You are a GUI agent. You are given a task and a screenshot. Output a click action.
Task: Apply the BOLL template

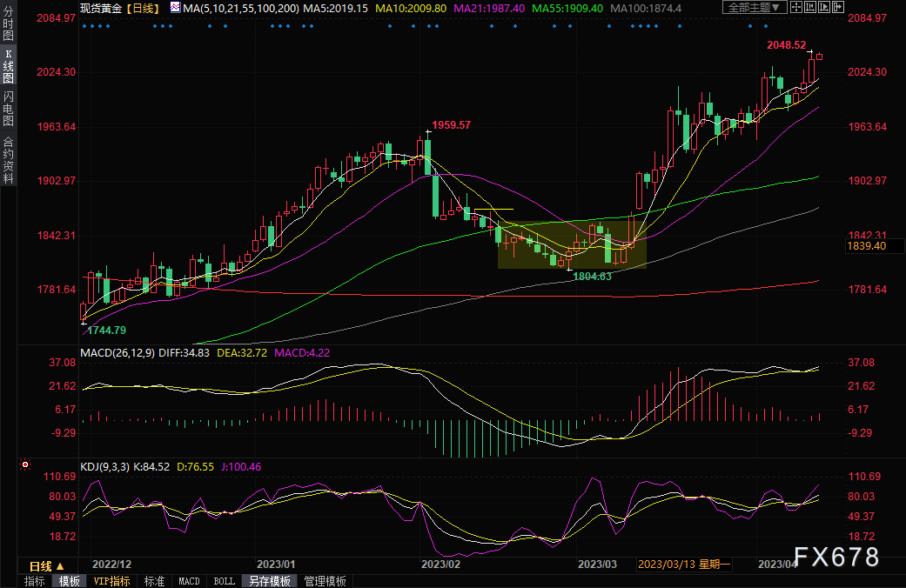point(224,581)
